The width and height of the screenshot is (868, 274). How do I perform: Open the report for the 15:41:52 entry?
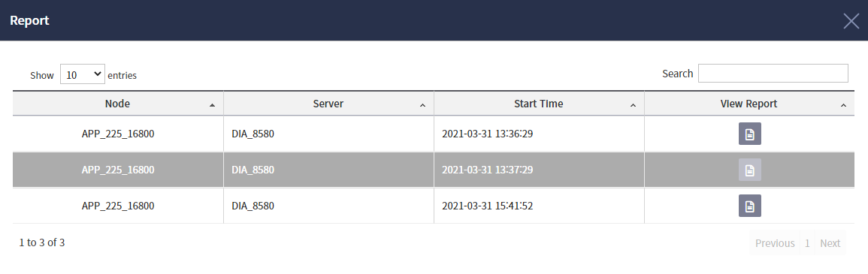click(749, 206)
